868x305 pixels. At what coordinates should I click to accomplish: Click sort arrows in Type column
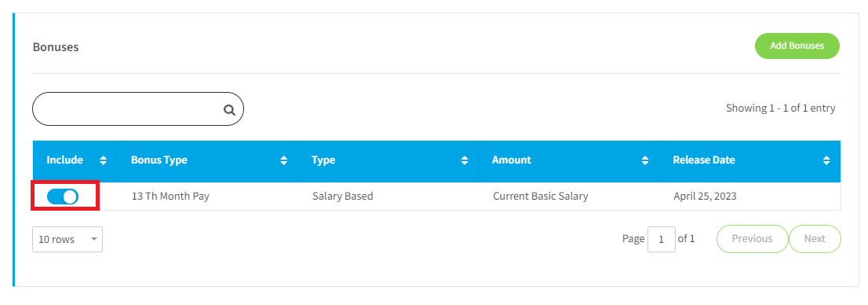click(465, 160)
